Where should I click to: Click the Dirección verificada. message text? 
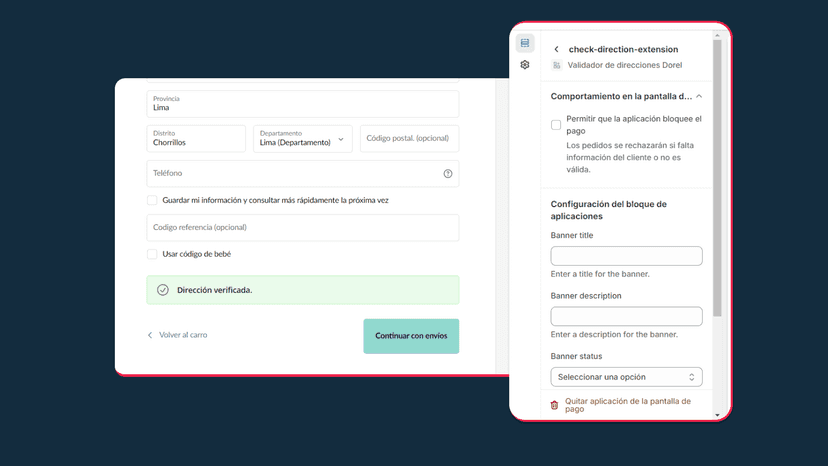(x=214, y=290)
